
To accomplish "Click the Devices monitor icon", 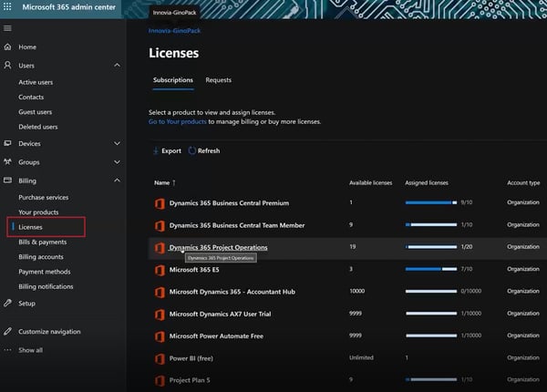I will point(7,143).
